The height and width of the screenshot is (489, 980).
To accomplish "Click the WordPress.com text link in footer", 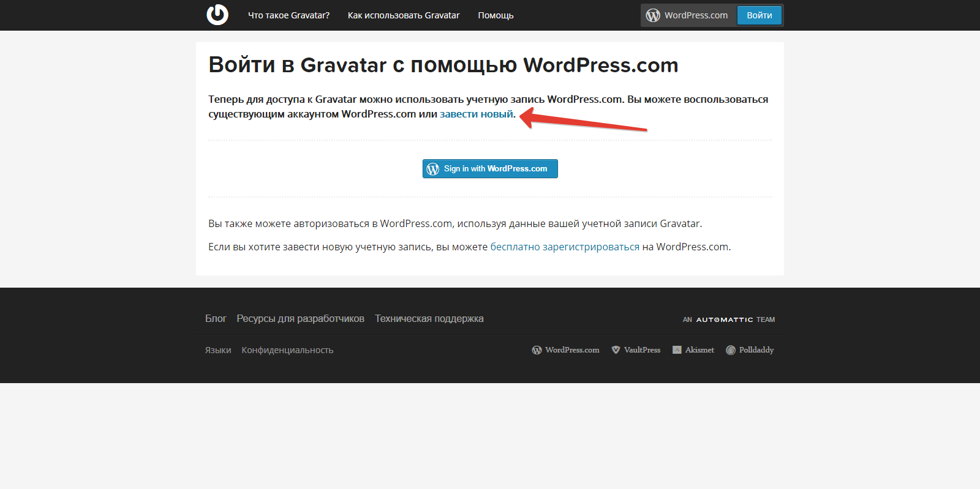I will pos(573,350).
